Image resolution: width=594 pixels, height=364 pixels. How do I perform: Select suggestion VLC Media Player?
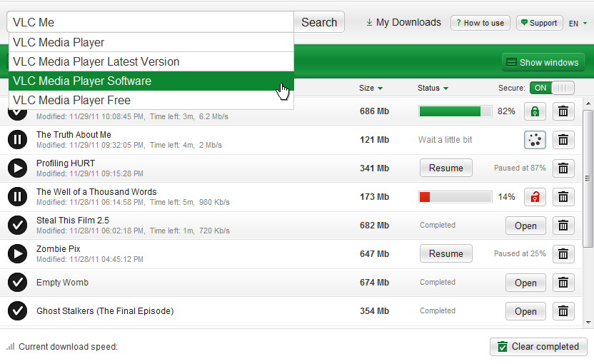coord(151,42)
